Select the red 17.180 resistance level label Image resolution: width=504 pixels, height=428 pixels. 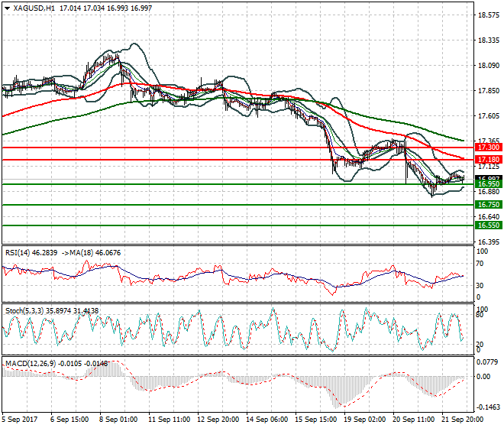click(489, 160)
